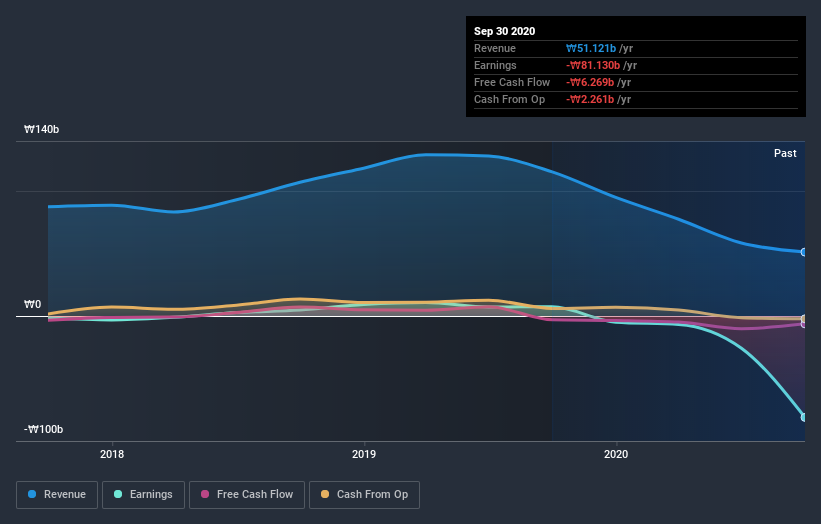Toggle the Free Cash Flow legend button

pos(247,495)
